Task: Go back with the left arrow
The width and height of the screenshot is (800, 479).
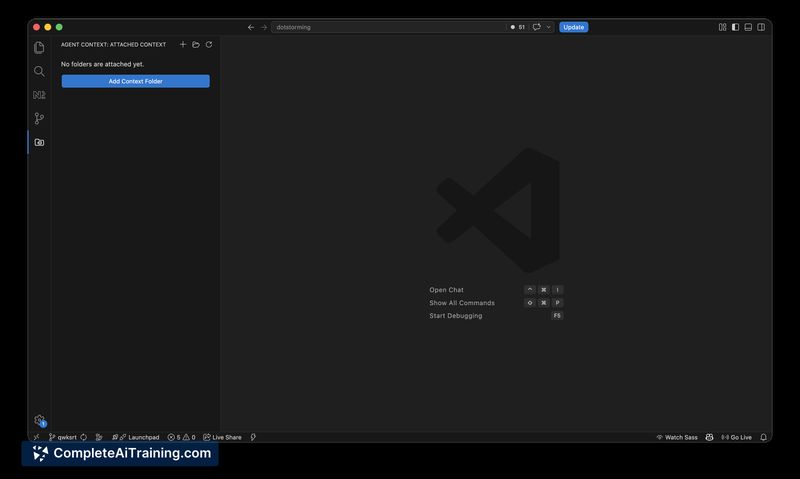Action: point(251,27)
